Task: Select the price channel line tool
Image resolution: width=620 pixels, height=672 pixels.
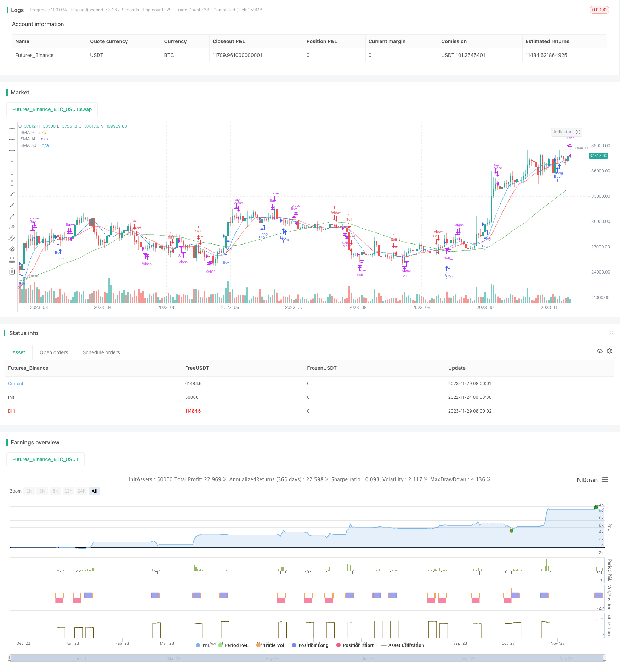Action: (x=12, y=238)
